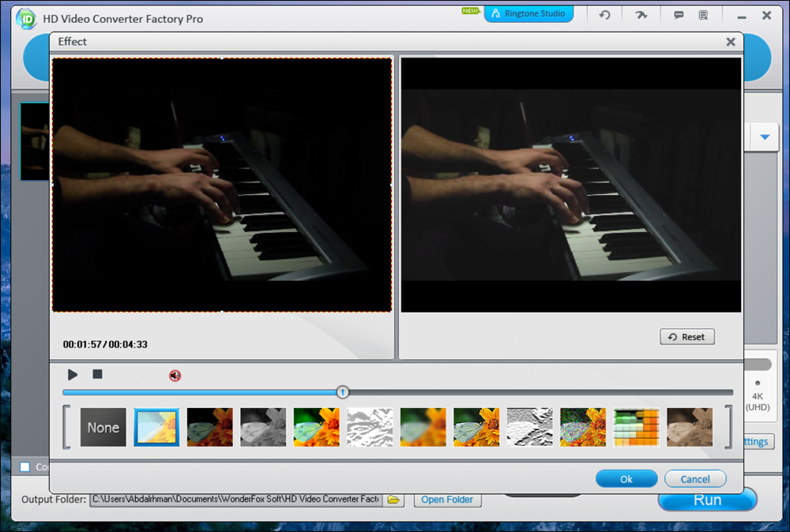
Task: Edit the Output Folder path field
Action: tap(235, 500)
